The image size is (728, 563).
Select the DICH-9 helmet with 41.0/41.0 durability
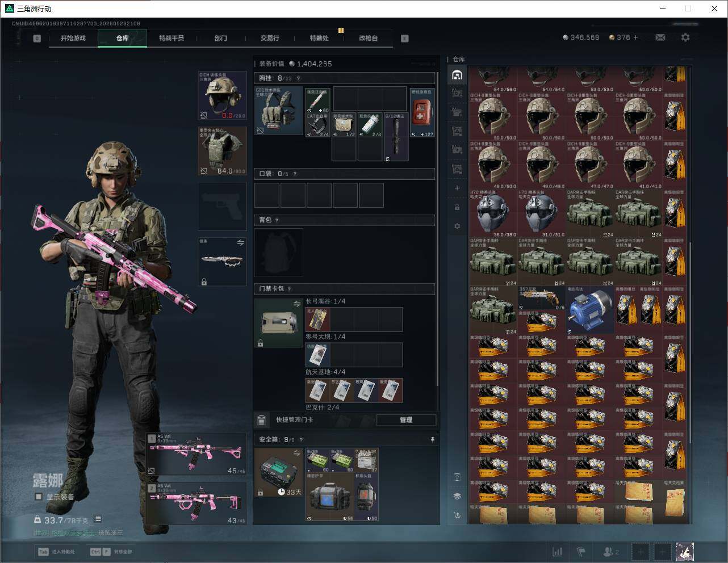point(638,165)
